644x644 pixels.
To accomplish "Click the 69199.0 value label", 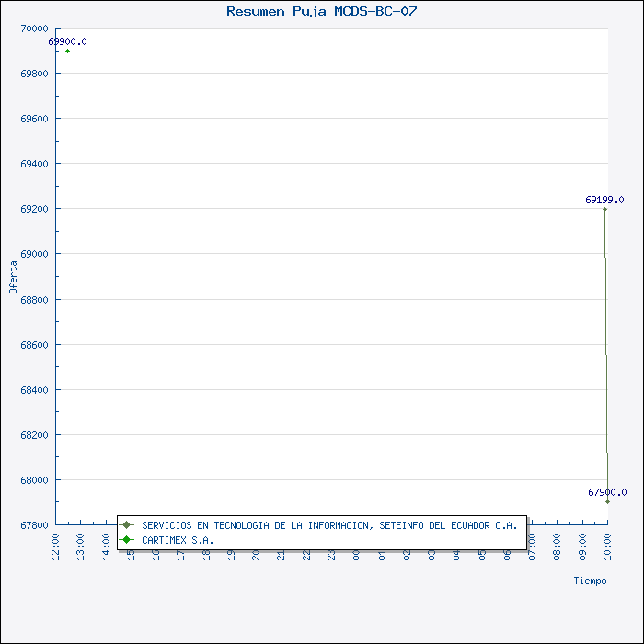I will tap(604, 200).
